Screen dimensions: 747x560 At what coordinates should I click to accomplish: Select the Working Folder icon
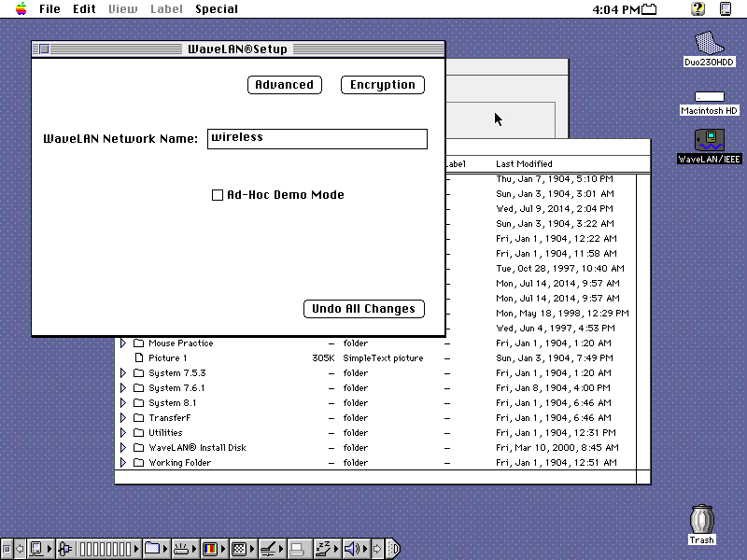coord(138,462)
